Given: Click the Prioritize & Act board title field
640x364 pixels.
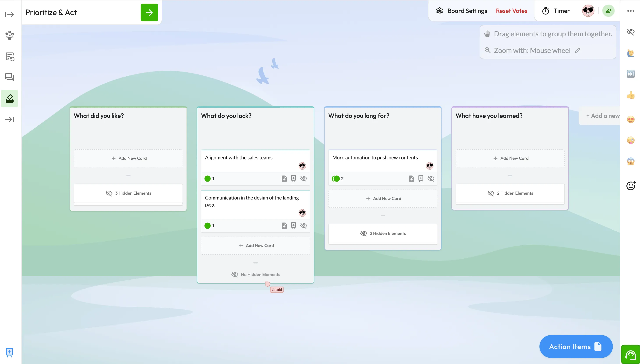Looking at the screenshot, I should pyautogui.click(x=51, y=12).
